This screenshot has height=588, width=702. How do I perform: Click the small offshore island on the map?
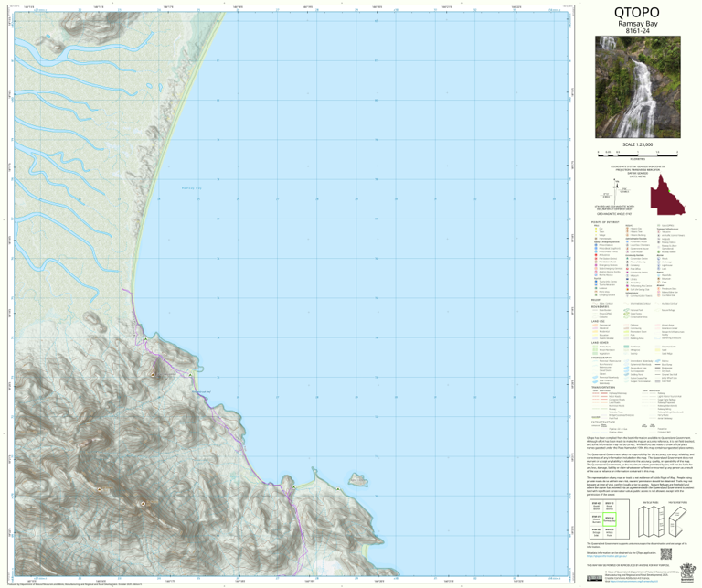358,480
